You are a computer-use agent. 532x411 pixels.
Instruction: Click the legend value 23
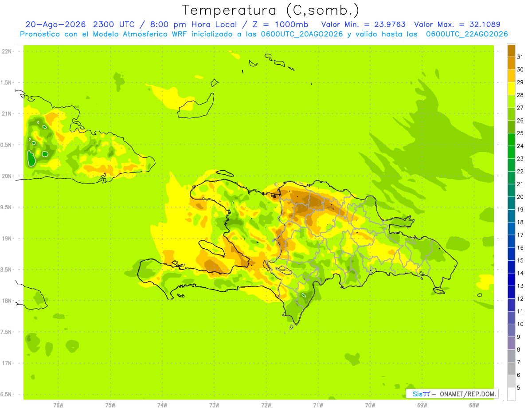(520, 159)
